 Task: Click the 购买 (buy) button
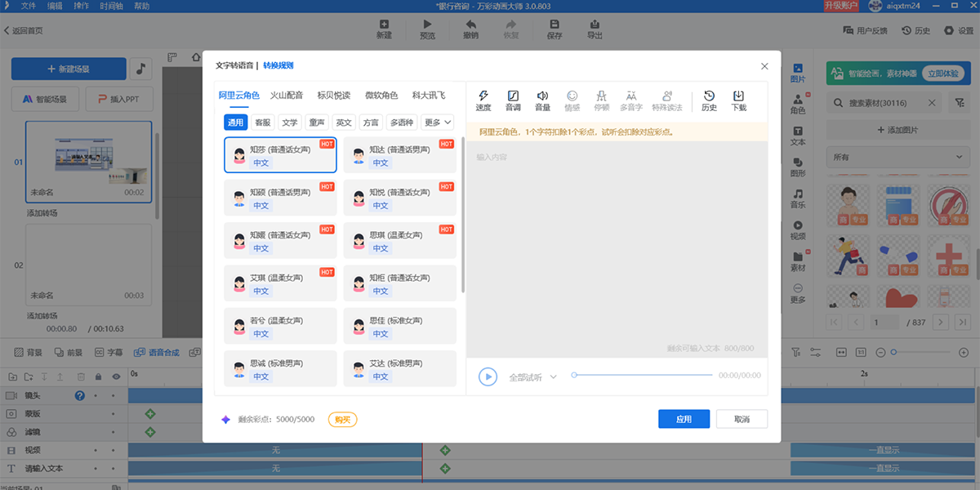342,420
